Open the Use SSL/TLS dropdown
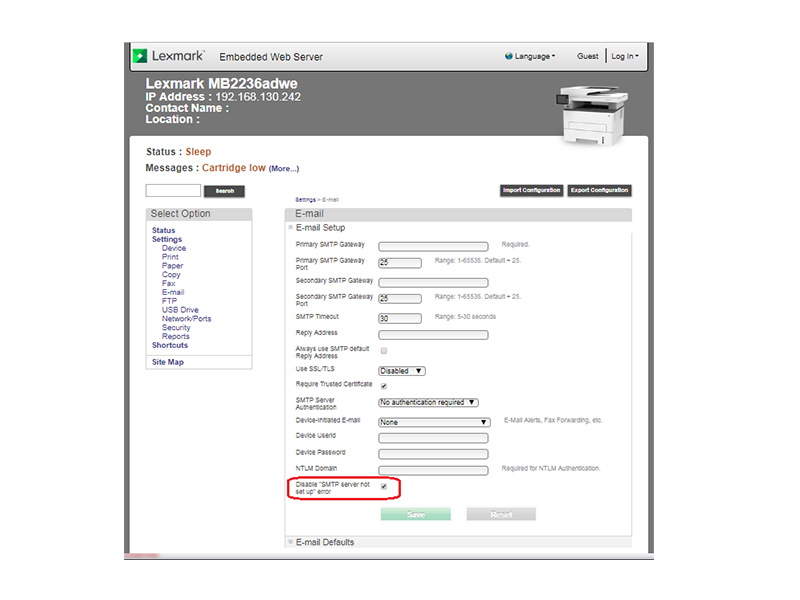Image resolution: width=800 pixels, height=600 pixels. tap(402, 371)
